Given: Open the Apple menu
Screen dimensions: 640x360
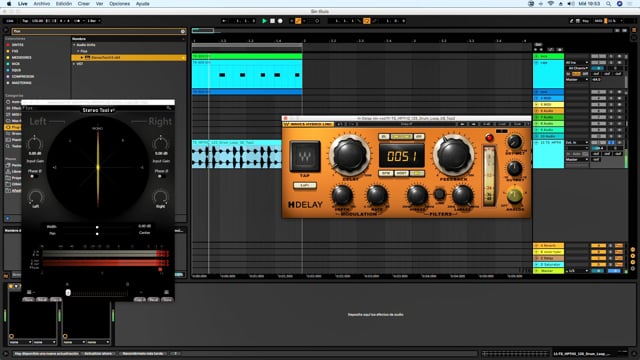Looking at the screenshot, I should pyautogui.click(x=9, y=4).
